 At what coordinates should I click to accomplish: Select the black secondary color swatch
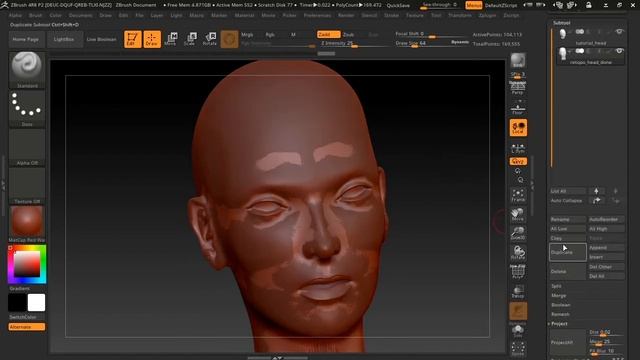coord(17,303)
